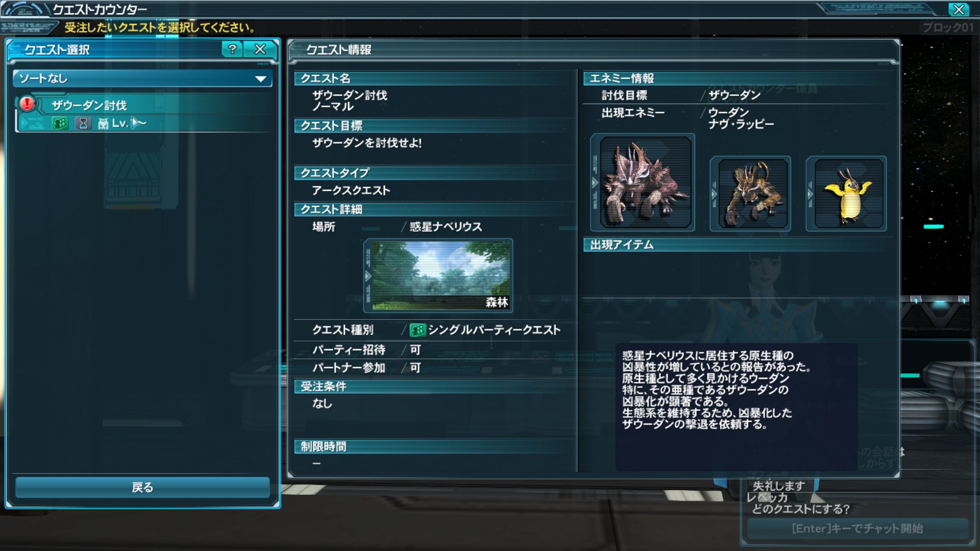This screenshot has width=980, height=551.
Task: Open the yellow ナヴ・ラッピー enemy thumbnail
Action: [x=846, y=193]
